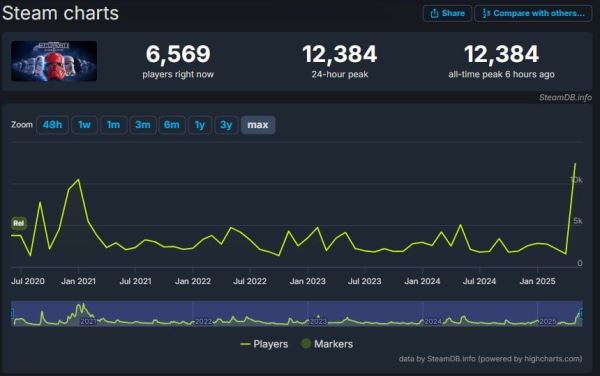The width and height of the screenshot is (600, 376).
Task: Click SteamDB.info credit above chart
Action: [x=565, y=98]
